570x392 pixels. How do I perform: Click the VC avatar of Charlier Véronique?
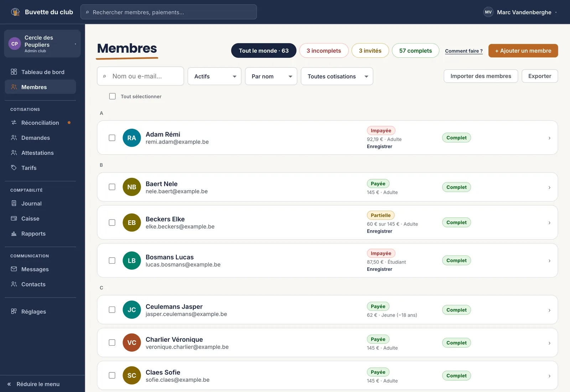point(132,343)
